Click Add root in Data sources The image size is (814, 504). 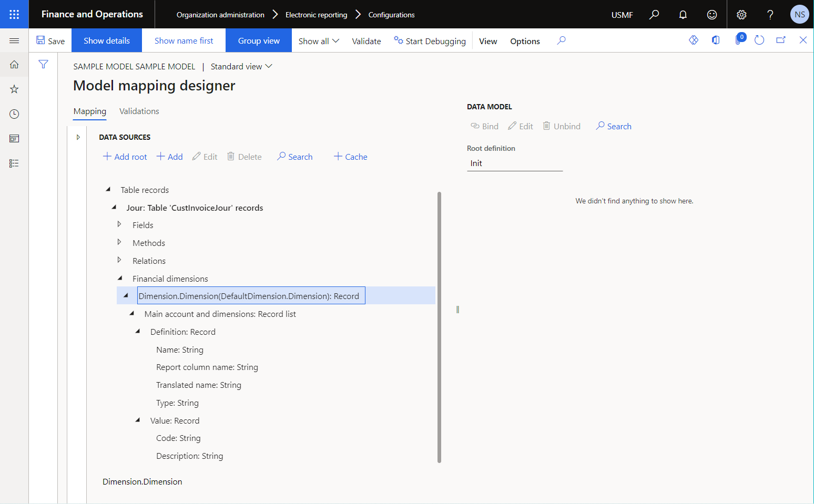pos(125,157)
